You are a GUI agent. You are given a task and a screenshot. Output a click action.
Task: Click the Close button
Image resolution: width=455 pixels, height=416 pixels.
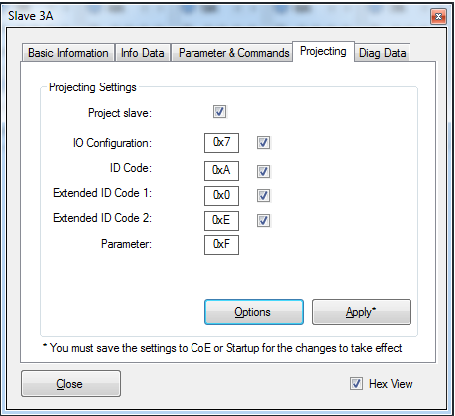click(x=71, y=383)
